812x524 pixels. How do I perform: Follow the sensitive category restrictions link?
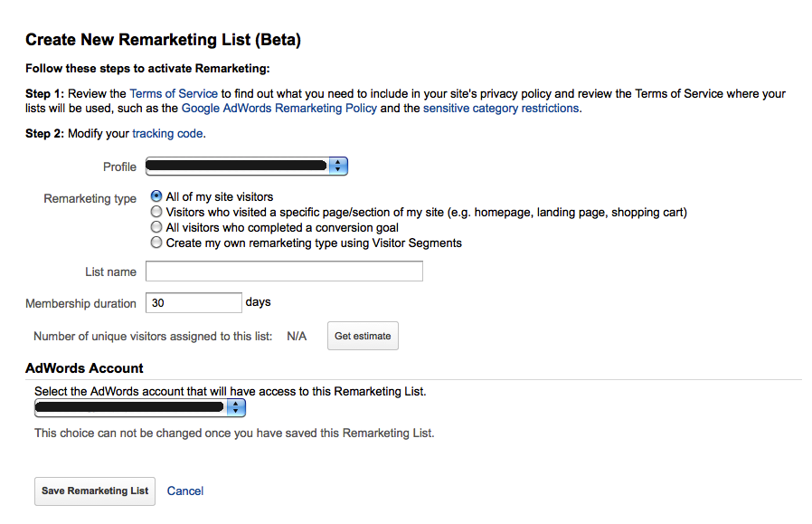point(501,108)
